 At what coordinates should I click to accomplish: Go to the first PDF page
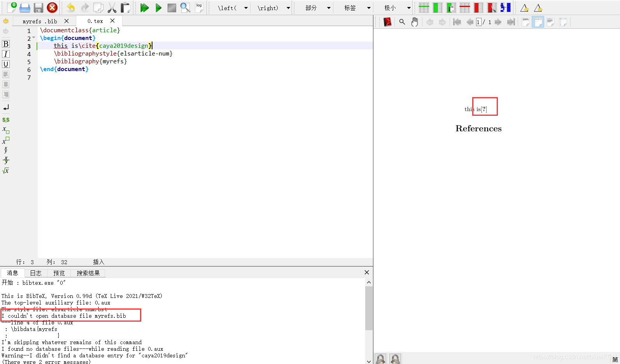[x=457, y=22]
